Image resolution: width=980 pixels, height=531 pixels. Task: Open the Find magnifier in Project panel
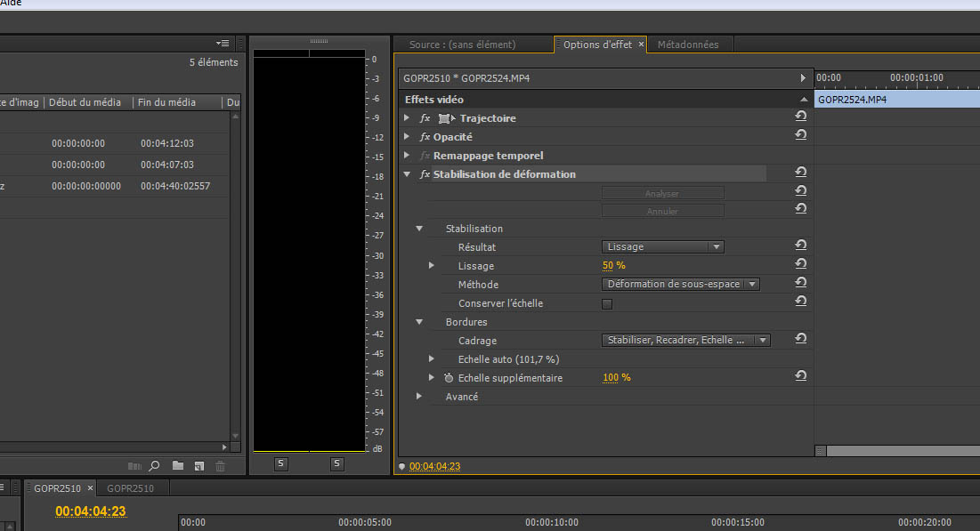pos(155,465)
